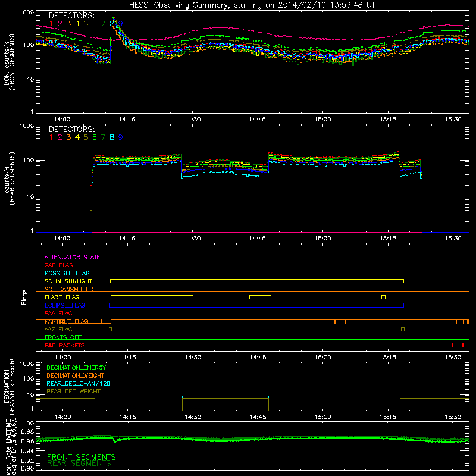Select olive detector number 5 in rear segments legend

(x=86, y=137)
